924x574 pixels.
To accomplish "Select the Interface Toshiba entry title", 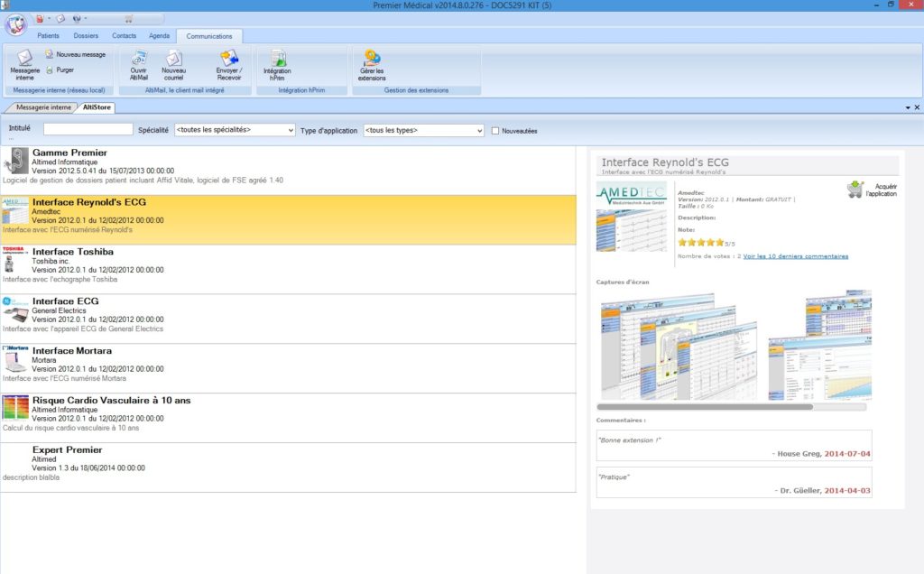I will coord(73,252).
